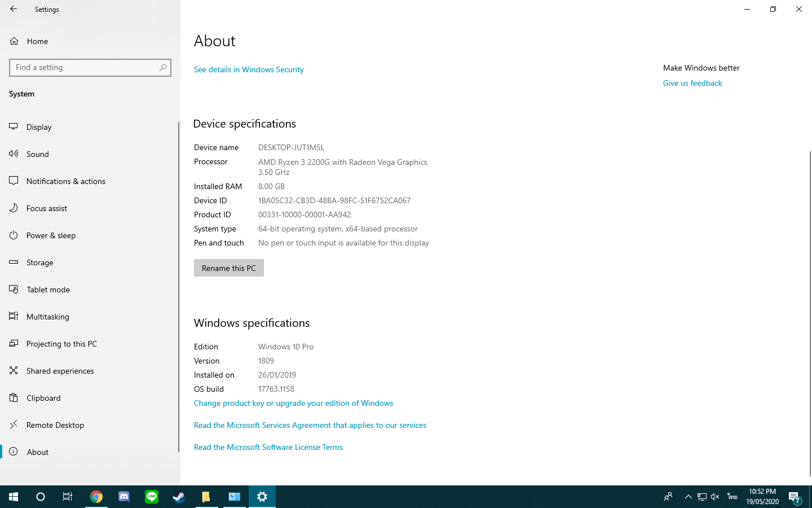Click the Product ID value 00331-10000-00001-AA942

click(304, 214)
